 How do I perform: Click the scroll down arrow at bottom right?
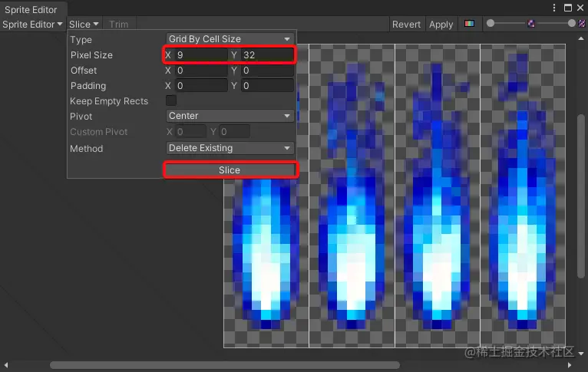(581, 354)
